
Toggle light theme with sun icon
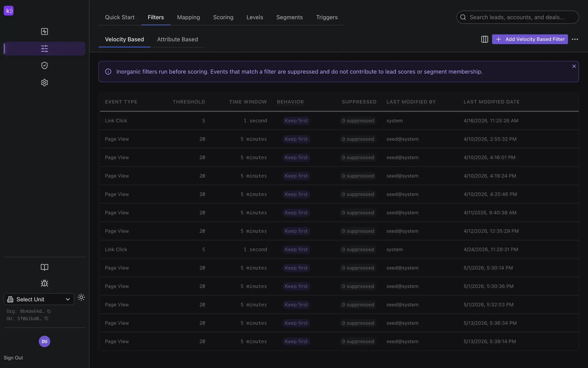tap(81, 297)
